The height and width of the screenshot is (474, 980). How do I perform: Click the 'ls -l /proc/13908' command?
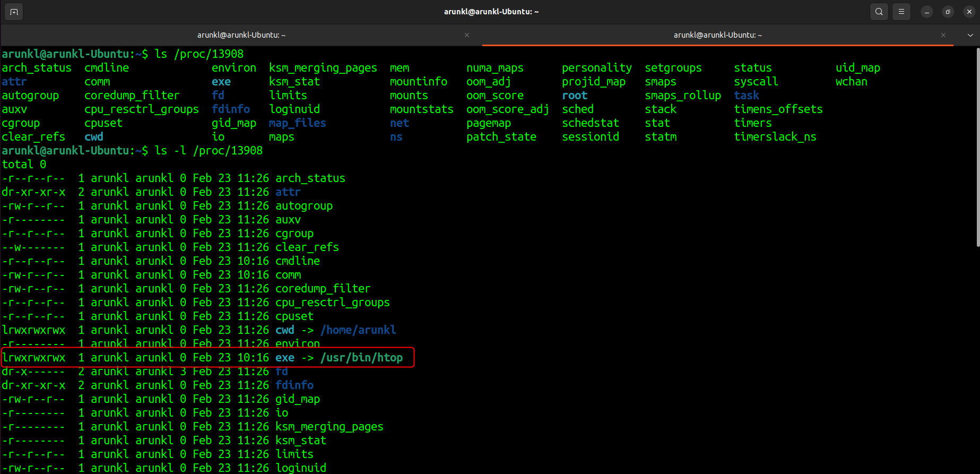[209, 151]
